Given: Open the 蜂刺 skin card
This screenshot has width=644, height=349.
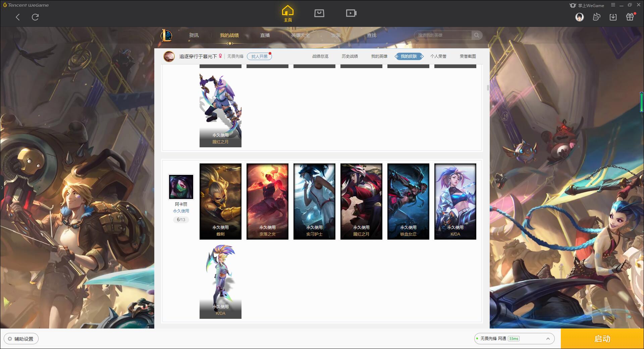Looking at the screenshot, I should (x=220, y=201).
